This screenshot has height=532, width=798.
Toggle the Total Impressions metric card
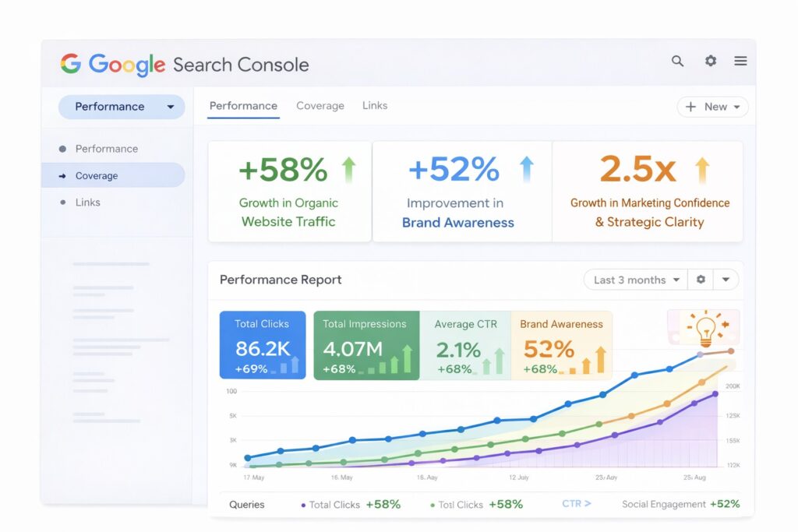366,345
